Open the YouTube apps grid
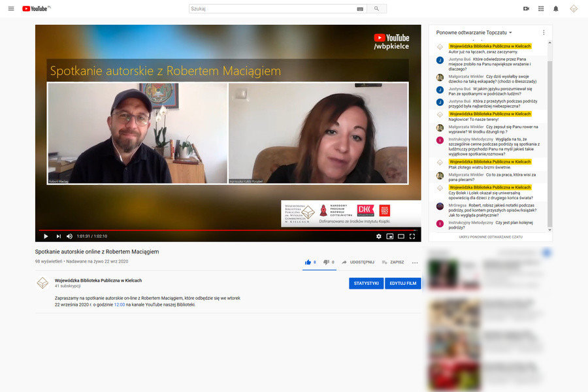Screen dimensions: 588x392 tap(541, 8)
